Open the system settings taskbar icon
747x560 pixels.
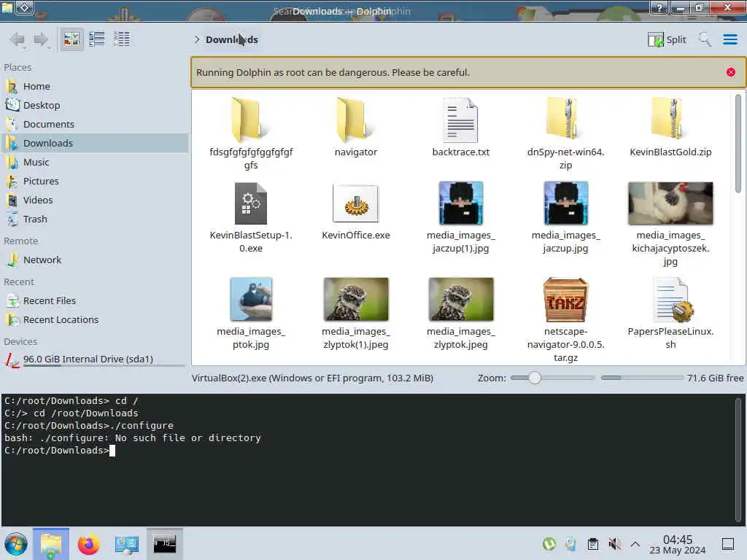coord(127,544)
